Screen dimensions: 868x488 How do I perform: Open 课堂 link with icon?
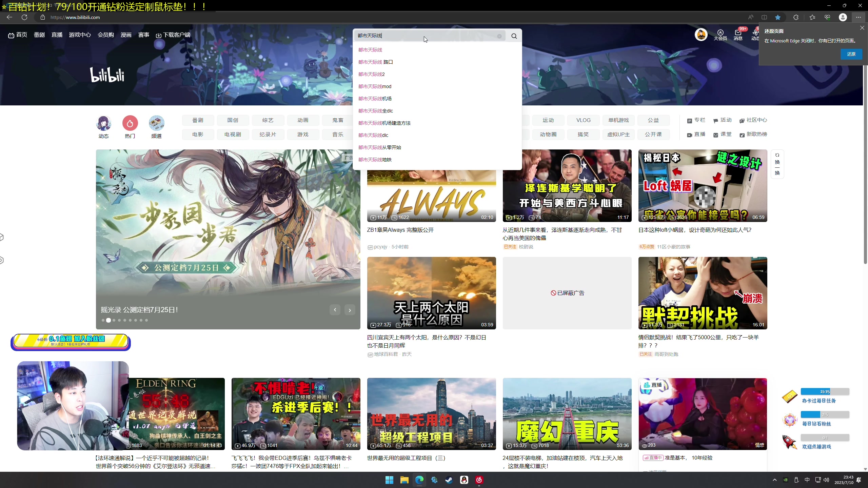(723, 135)
